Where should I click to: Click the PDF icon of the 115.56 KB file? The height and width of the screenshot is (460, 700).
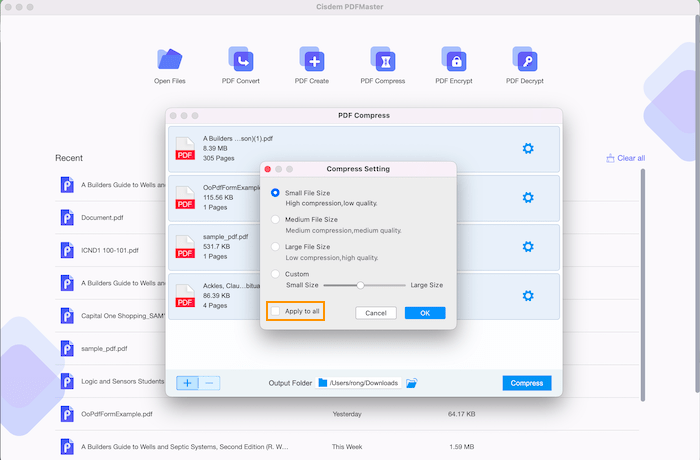(185, 198)
